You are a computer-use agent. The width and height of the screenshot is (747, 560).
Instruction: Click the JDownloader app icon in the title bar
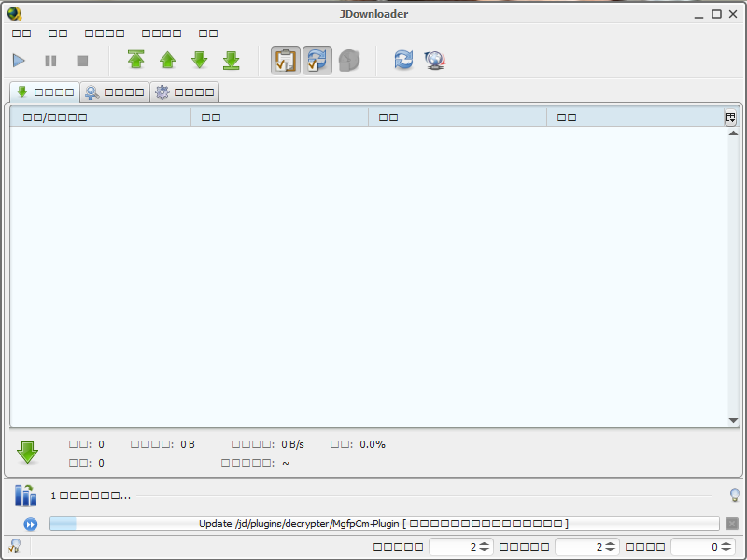coord(15,14)
